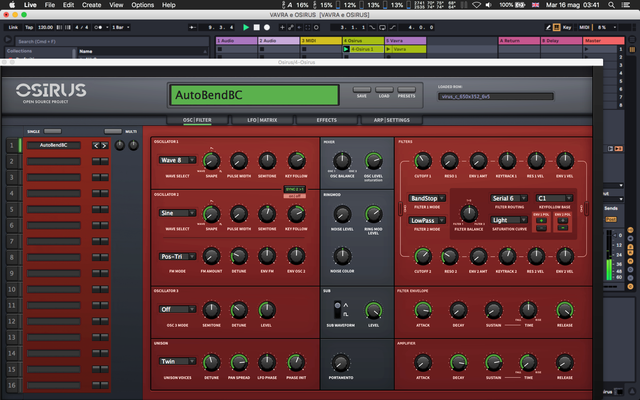Click the browser preview play icon

[8, 40]
